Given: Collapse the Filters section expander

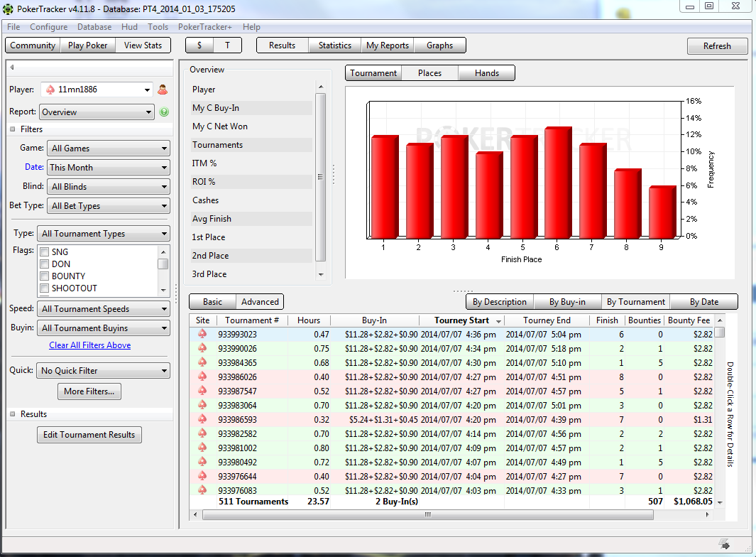Looking at the screenshot, I should 13,129.
